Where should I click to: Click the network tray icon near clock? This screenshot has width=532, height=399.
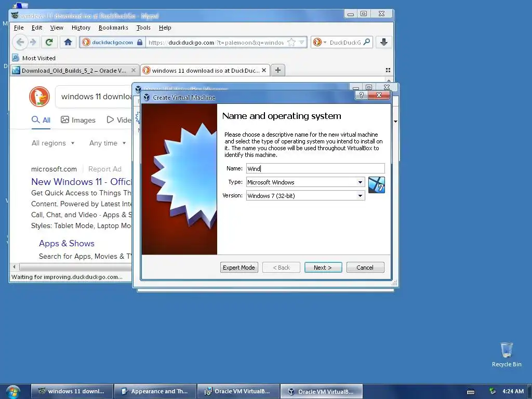[x=493, y=391]
